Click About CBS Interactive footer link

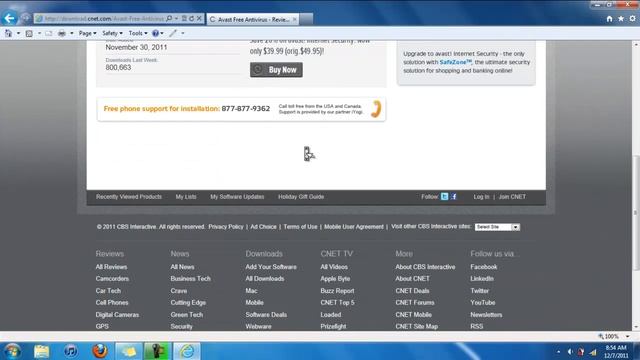(x=425, y=267)
